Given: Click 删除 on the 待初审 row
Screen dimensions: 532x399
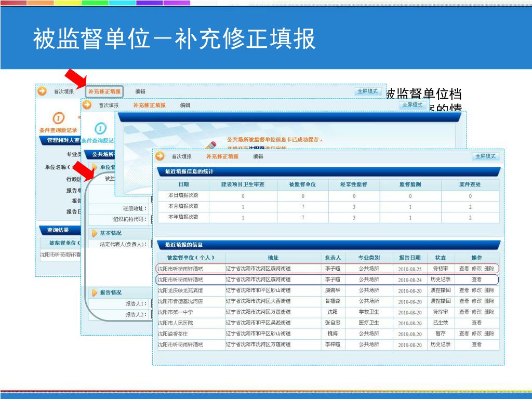Looking at the screenshot, I should (x=489, y=269).
